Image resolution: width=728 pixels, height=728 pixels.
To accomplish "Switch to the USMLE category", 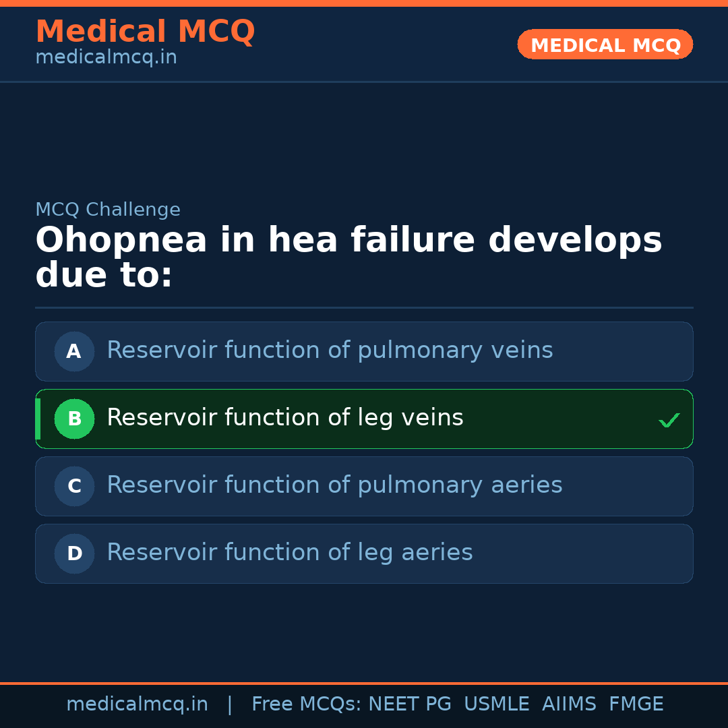I will (497, 704).
